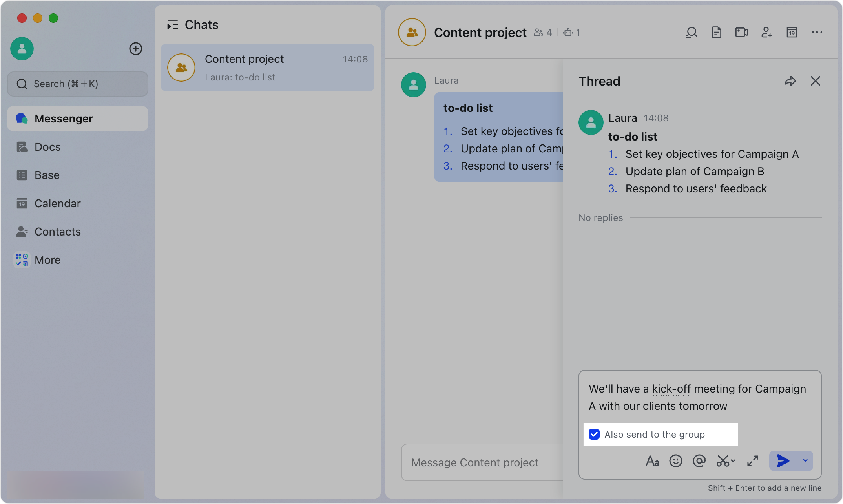Expand the reply editor to full size
The width and height of the screenshot is (843, 504).
tap(753, 461)
